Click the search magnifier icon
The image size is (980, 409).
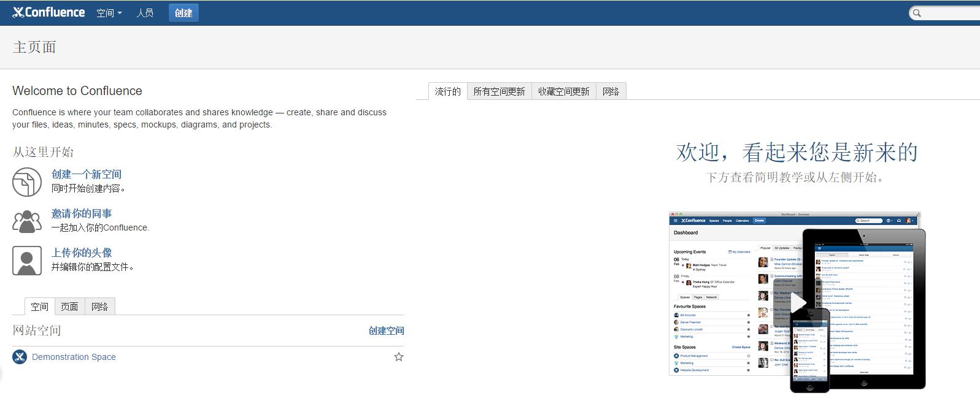point(917,13)
